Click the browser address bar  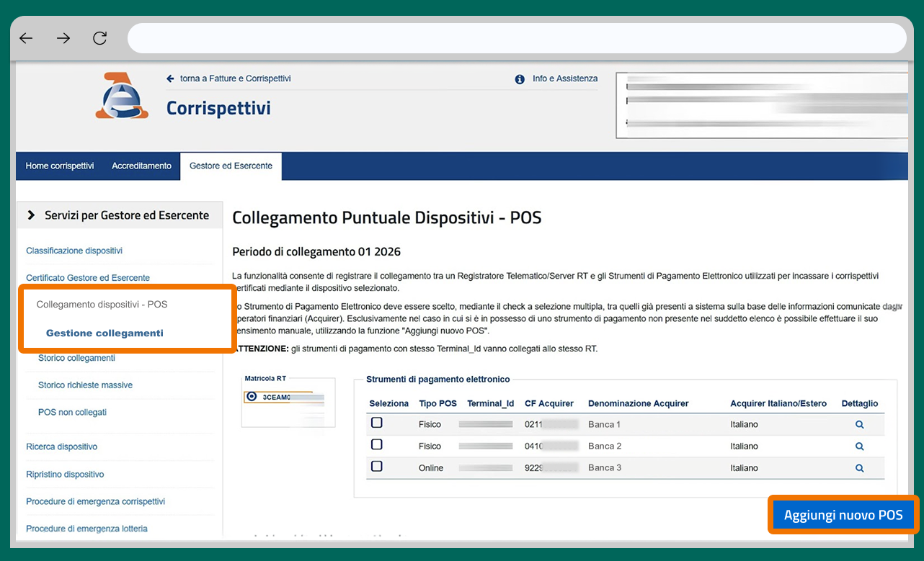point(516,38)
